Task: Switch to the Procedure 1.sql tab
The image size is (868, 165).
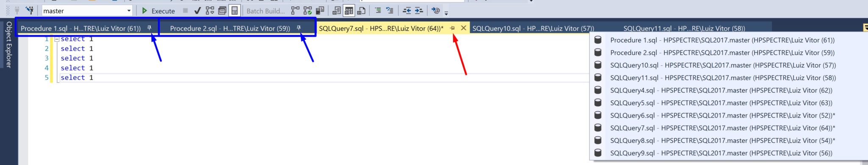Action: pos(81,28)
